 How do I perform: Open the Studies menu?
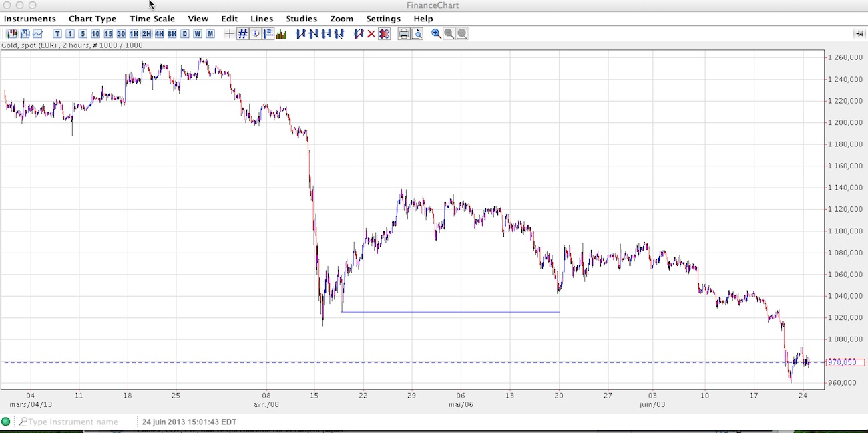click(x=301, y=19)
